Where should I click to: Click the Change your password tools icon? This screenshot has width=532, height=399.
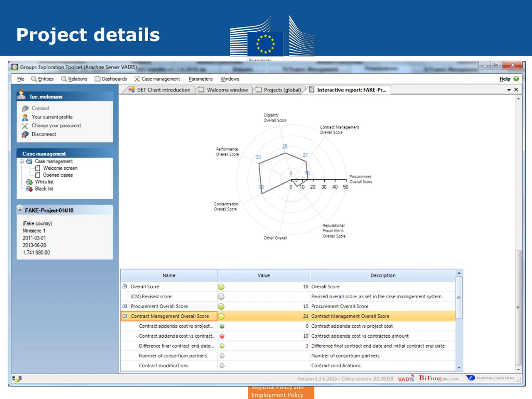tap(25, 126)
